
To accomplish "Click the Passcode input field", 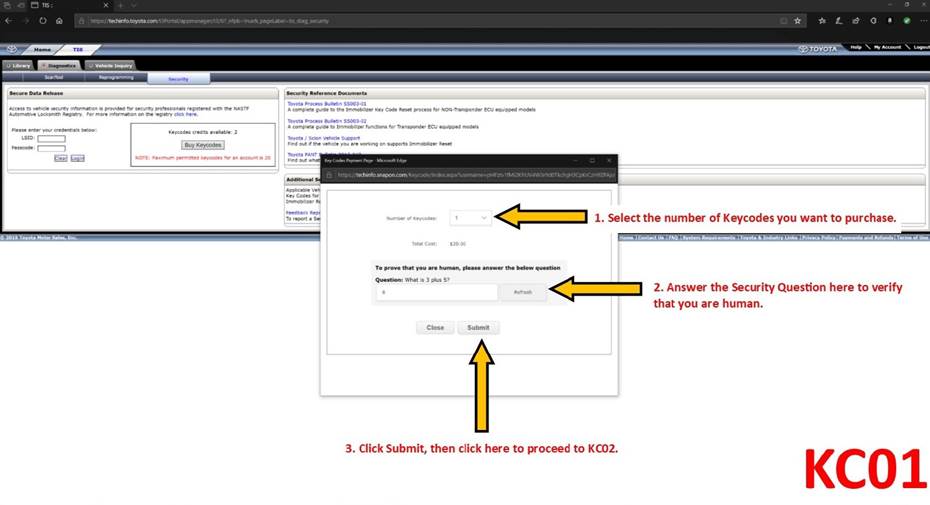I will (x=52, y=148).
